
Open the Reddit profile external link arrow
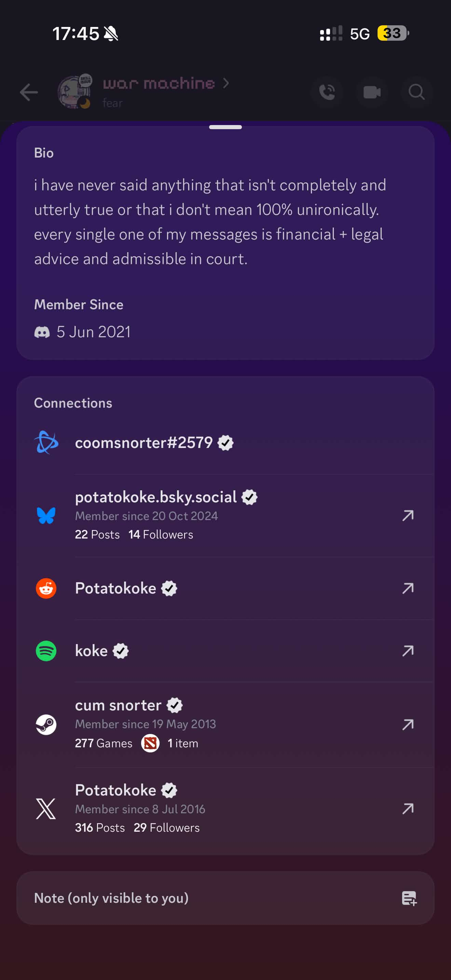coord(408,588)
